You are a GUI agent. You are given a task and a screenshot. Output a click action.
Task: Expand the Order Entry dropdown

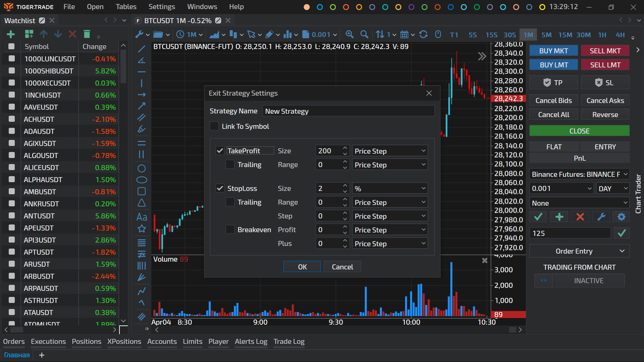(579, 251)
